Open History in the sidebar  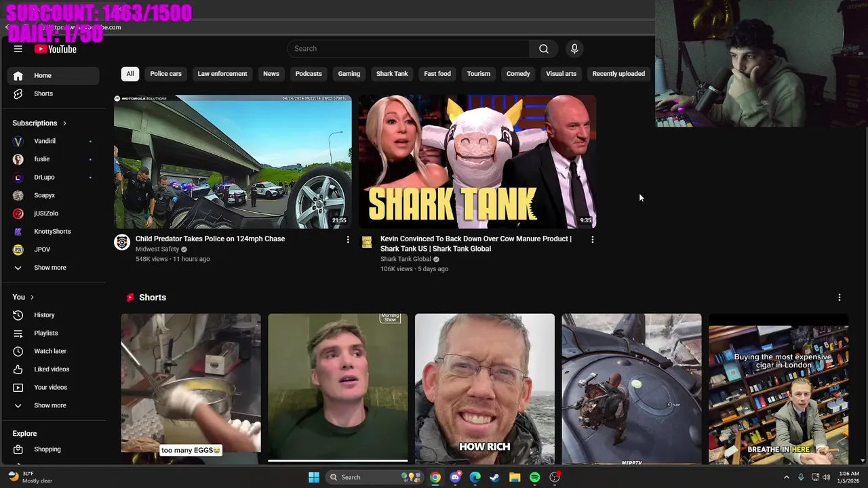point(53,315)
